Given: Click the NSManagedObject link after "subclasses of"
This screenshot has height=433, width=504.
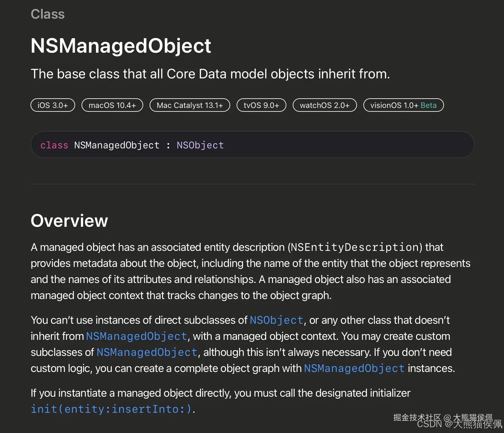Looking at the screenshot, I should click(147, 352).
